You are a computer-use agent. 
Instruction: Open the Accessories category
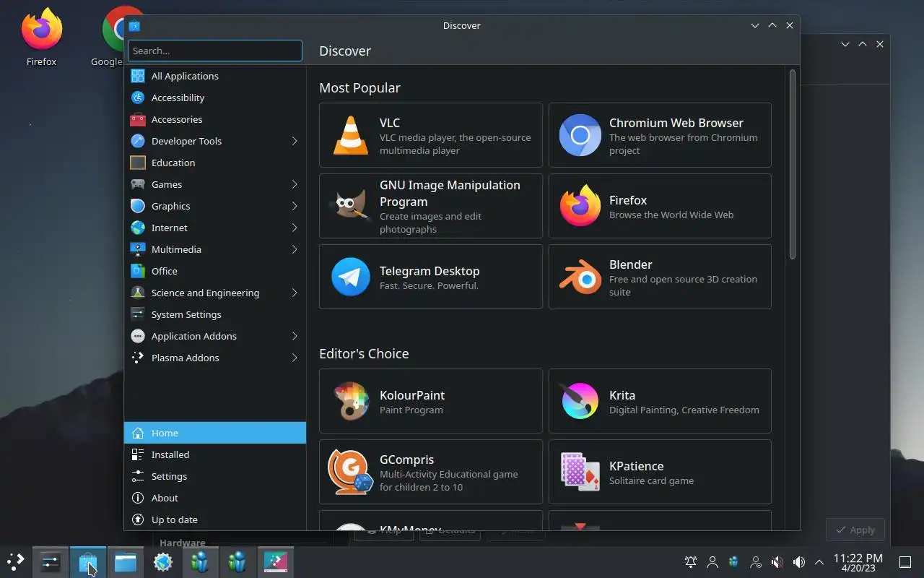point(215,119)
